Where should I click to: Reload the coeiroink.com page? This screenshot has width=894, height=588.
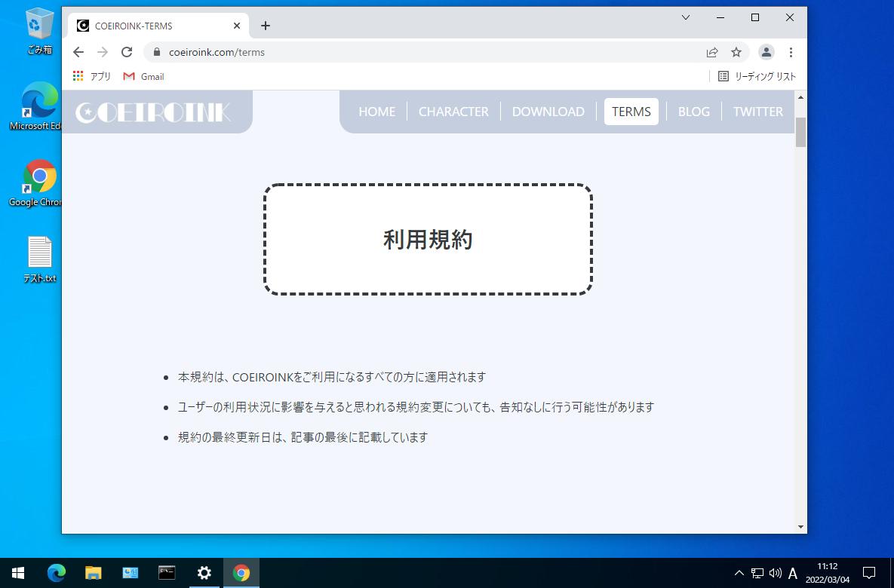(127, 53)
